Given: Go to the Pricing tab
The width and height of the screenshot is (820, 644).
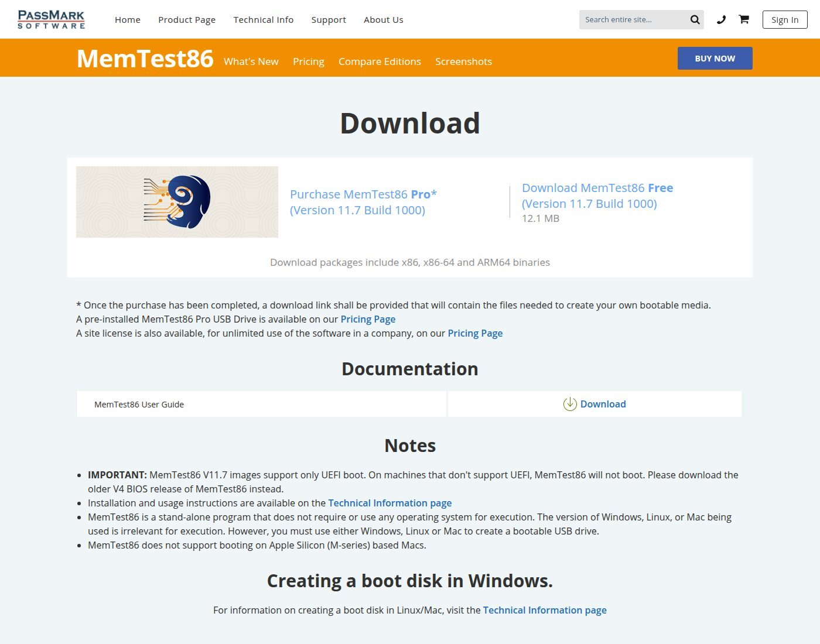Looking at the screenshot, I should (309, 61).
